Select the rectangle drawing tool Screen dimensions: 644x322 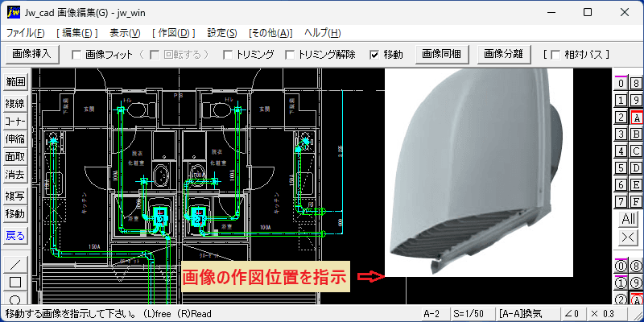coord(14,283)
